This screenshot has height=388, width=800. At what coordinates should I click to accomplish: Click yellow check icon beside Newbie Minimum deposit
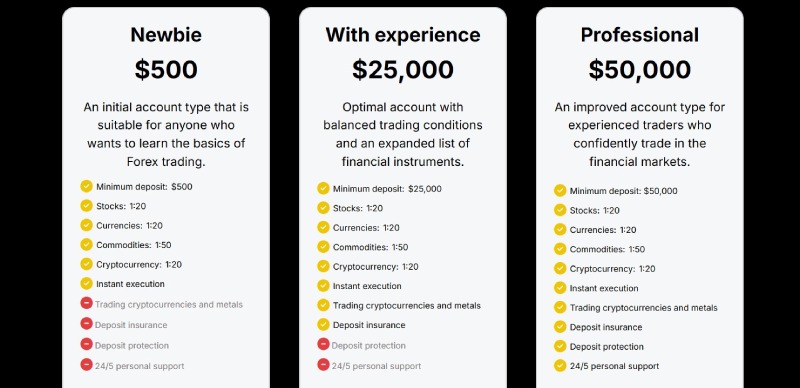click(x=86, y=186)
